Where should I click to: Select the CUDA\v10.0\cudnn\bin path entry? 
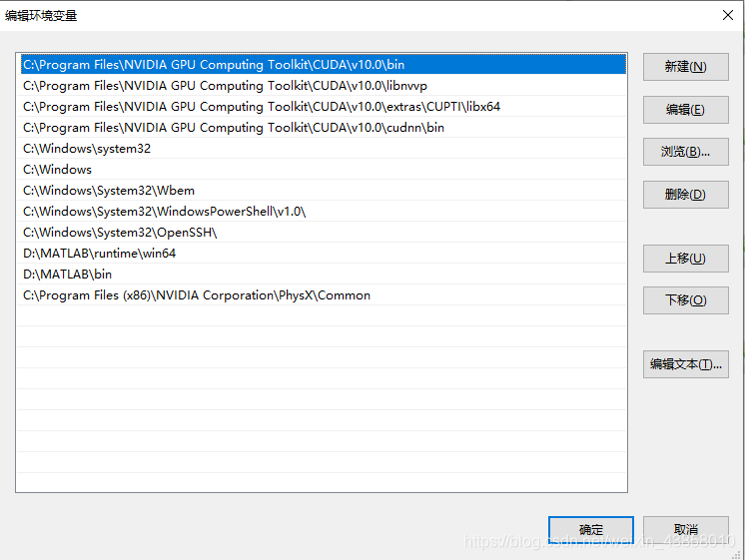pos(324,128)
